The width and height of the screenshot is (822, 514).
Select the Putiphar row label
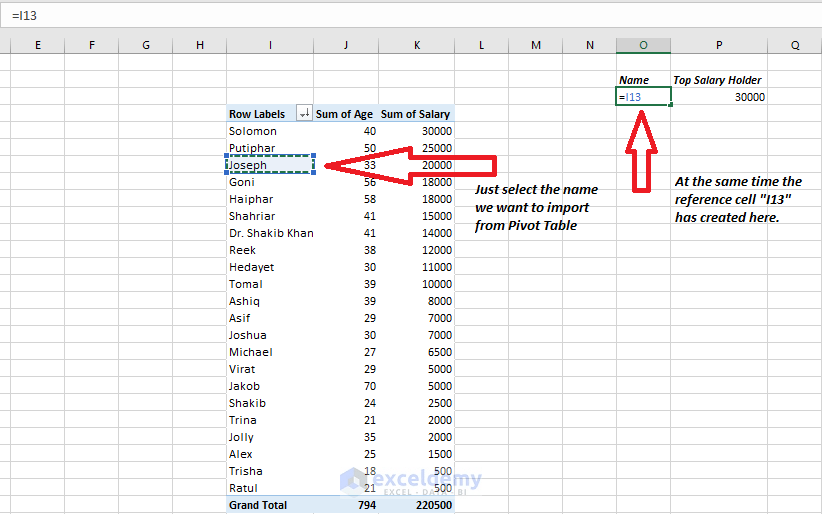[x=270, y=147]
